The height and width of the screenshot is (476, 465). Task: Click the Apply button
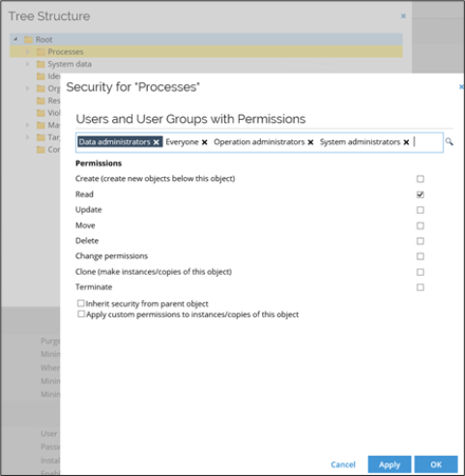pyautogui.click(x=390, y=464)
